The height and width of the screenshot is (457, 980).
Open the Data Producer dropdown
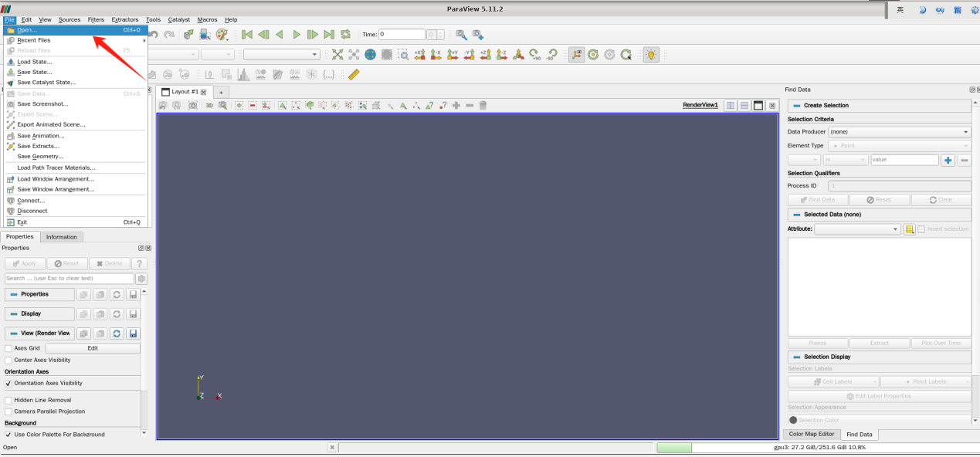(x=899, y=132)
